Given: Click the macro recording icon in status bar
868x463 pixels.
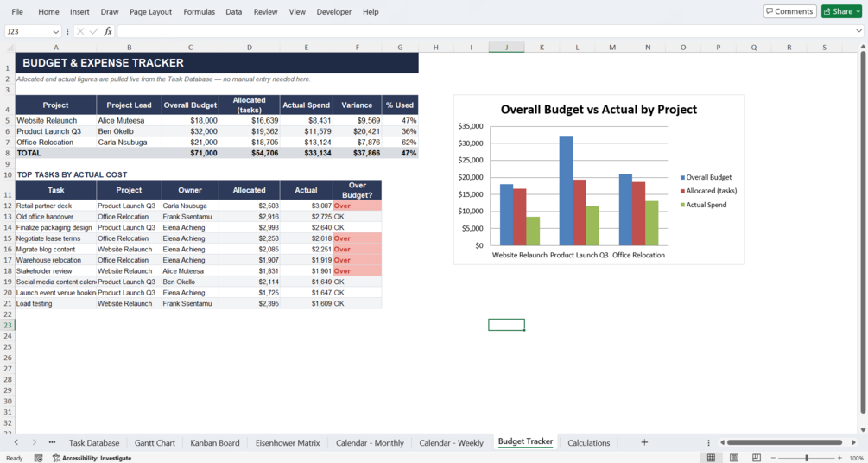Looking at the screenshot, I should click(38, 458).
